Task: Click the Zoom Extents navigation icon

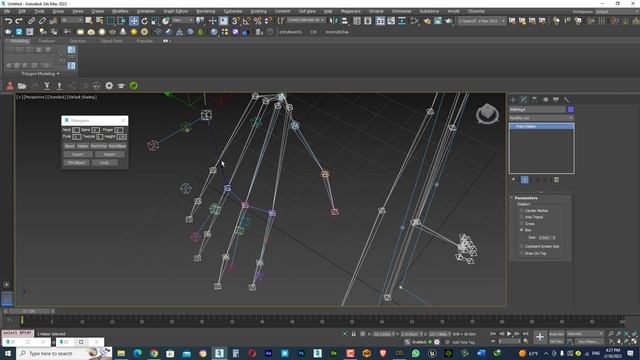Action: tap(627, 334)
